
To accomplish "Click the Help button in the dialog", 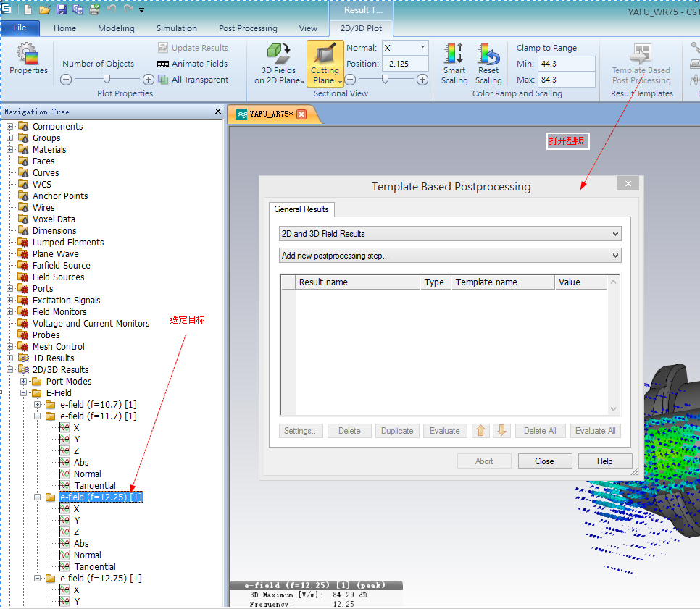I will coord(605,461).
